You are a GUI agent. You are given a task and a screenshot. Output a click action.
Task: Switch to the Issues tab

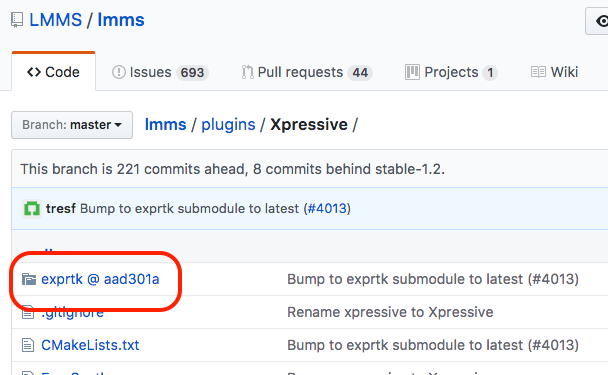tap(160, 73)
